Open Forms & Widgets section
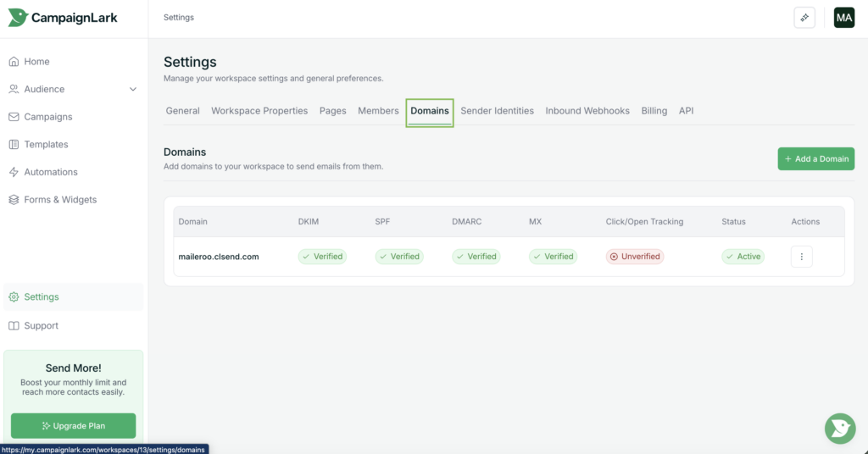868x454 pixels. click(59, 200)
